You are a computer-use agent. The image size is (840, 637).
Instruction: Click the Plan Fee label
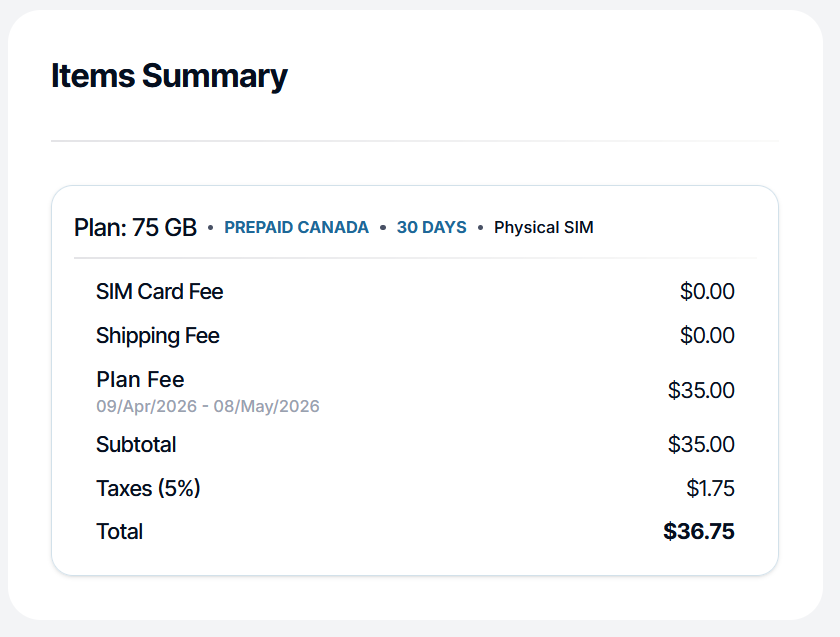click(140, 380)
